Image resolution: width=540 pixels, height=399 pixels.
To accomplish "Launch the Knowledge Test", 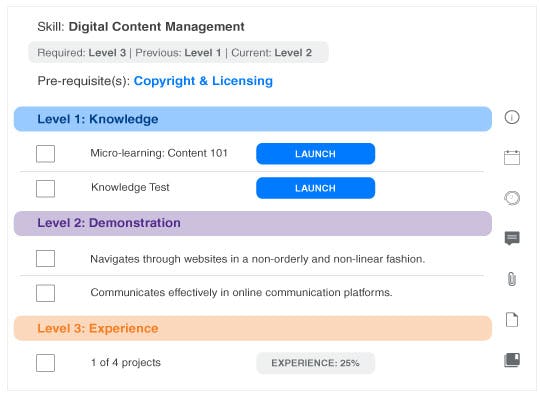I will [x=315, y=188].
